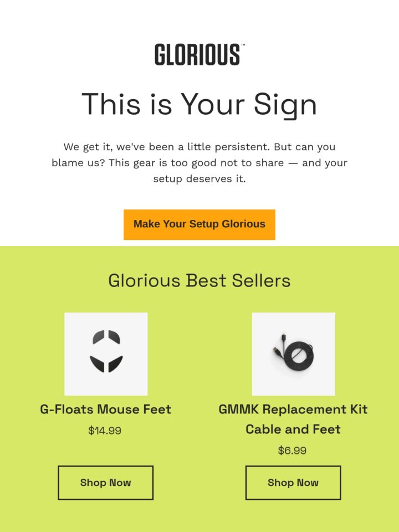
Task: Open the GMMK cable product image
Action: 294,354
